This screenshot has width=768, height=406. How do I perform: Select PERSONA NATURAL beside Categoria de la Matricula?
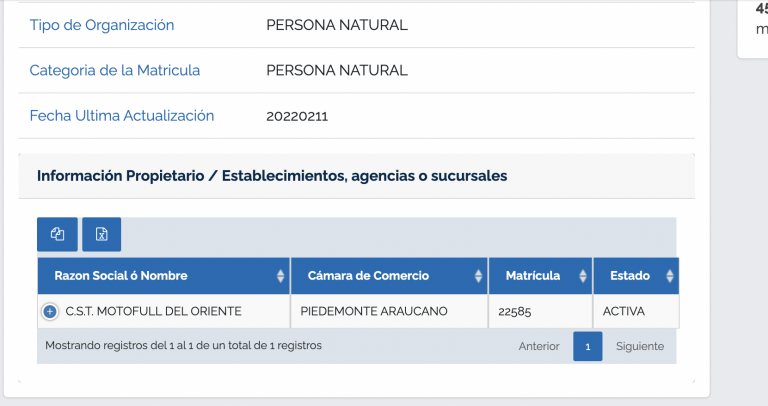[337, 71]
